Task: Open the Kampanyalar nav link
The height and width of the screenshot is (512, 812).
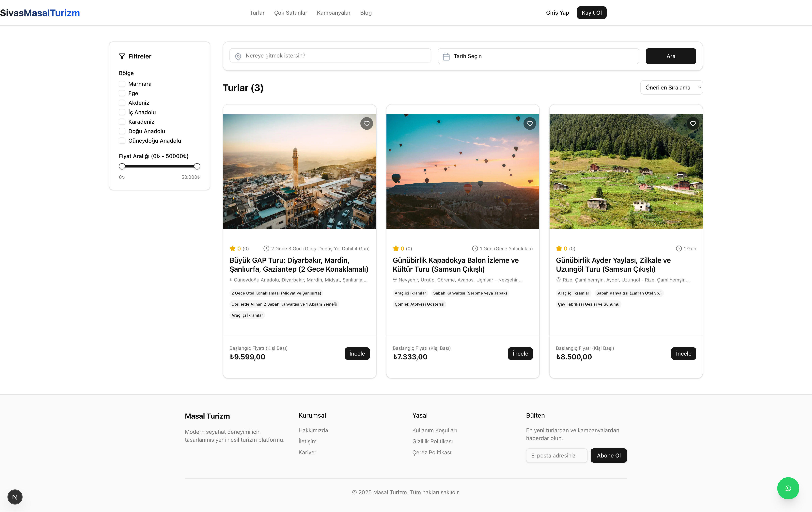Action: pyautogui.click(x=334, y=13)
